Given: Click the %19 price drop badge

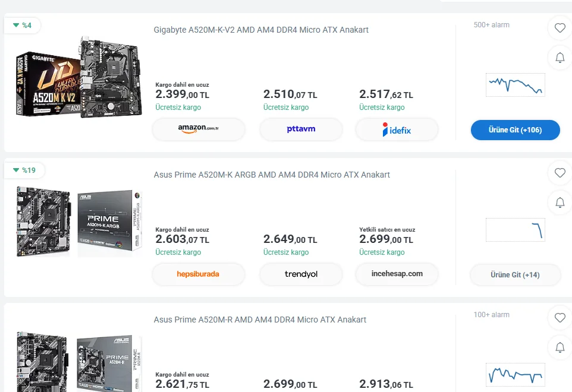Looking at the screenshot, I should click(24, 170).
